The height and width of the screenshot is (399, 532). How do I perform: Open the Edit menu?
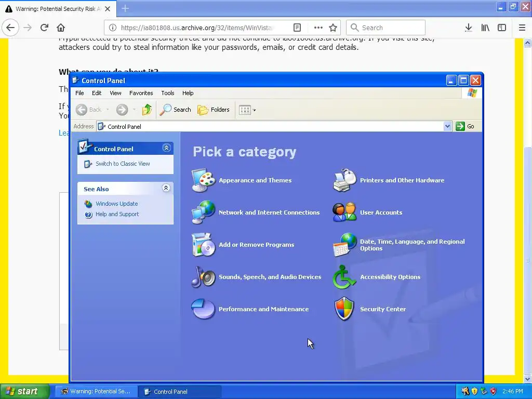tap(97, 93)
